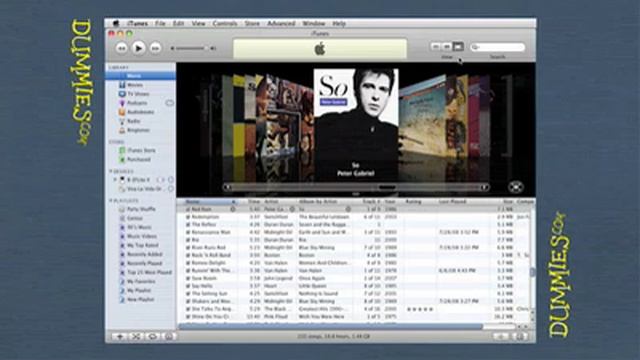Screen dimensions: 640x360
Task: Uncheck the Red Rain song checkbox
Action: click(x=188, y=209)
